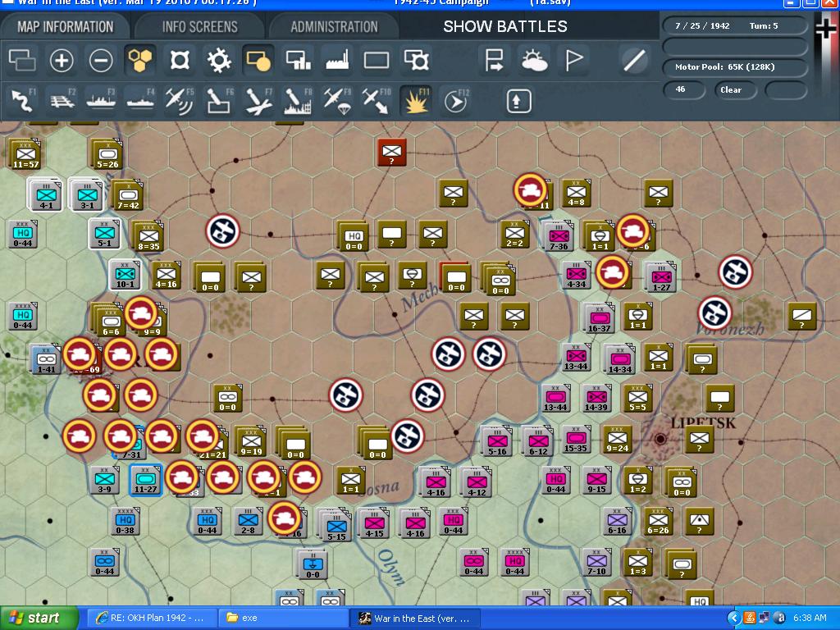Click the Lipetsk city marker

tap(660, 439)
